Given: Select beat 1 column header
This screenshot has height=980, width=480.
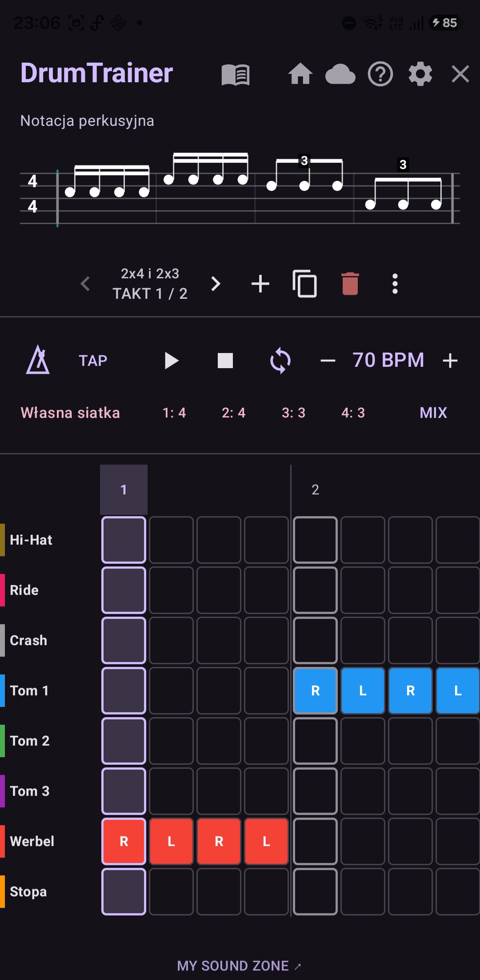Looking at the screenshot, I should tap(124, 490).
